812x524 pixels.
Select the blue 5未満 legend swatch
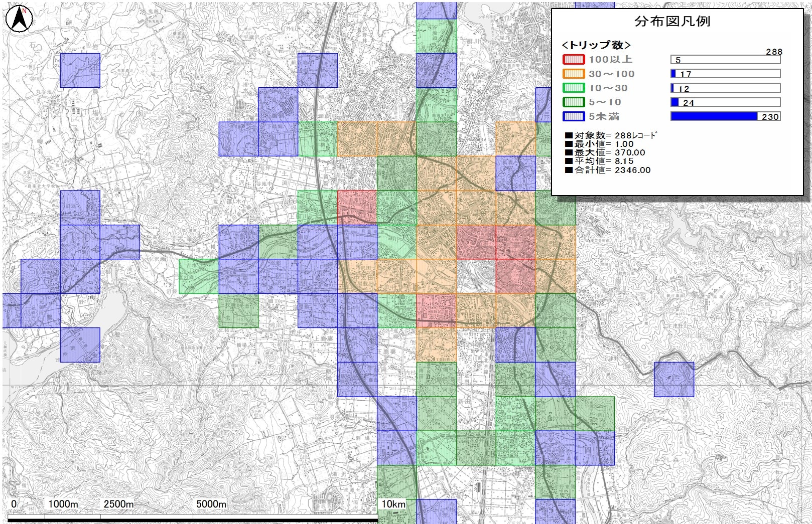pos(574,117)
